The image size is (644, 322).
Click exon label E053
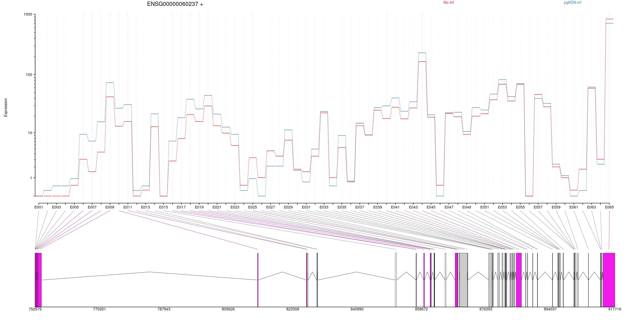502,207
